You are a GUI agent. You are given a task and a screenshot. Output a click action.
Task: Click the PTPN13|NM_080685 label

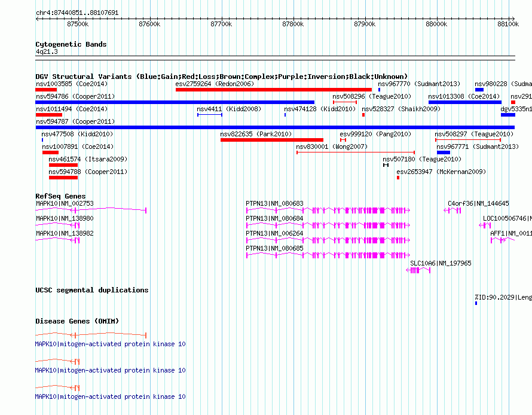pos(274,248)
